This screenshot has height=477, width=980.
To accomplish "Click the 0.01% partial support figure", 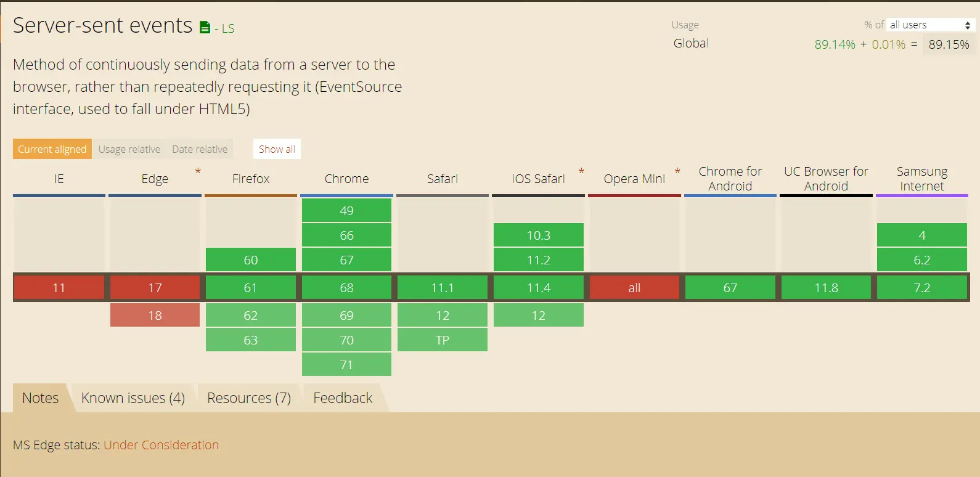I will click(889, 44).
